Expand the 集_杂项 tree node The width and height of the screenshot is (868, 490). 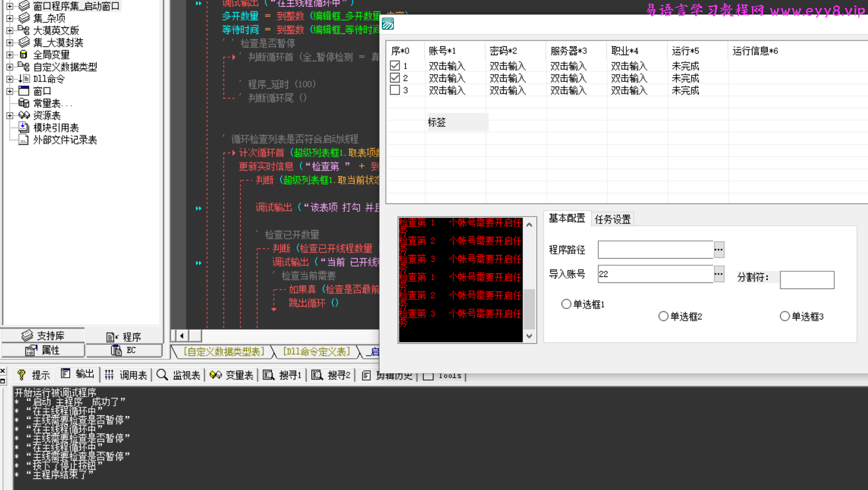(10, 18)
